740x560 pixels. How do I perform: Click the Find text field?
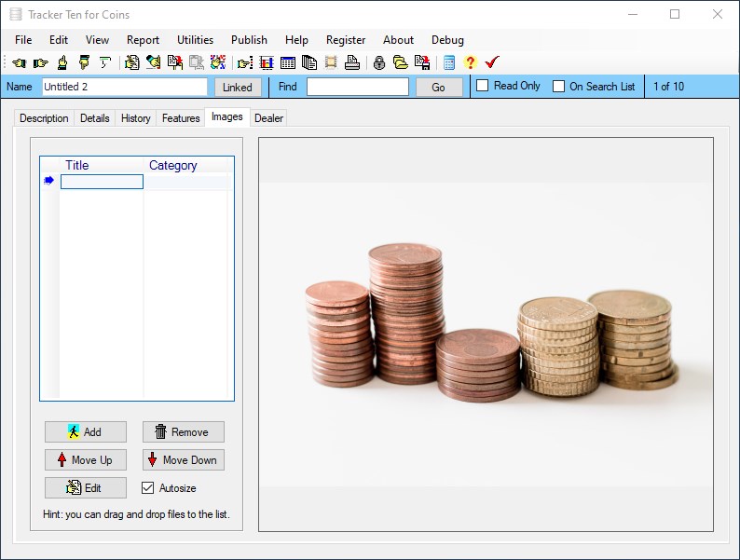(358, 87)
